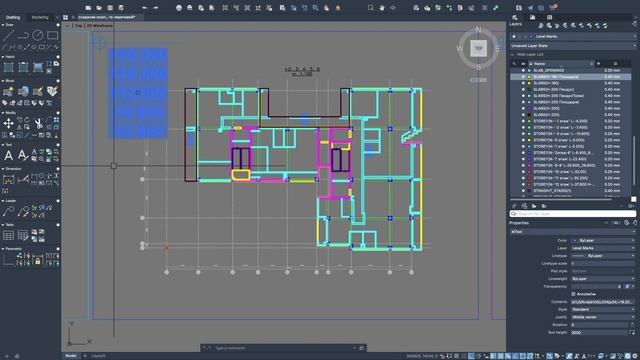This screenshot has height=360, width=640.
Task: Toggle the current layer Level Marks on/off dot
Action: coord(514,36)
